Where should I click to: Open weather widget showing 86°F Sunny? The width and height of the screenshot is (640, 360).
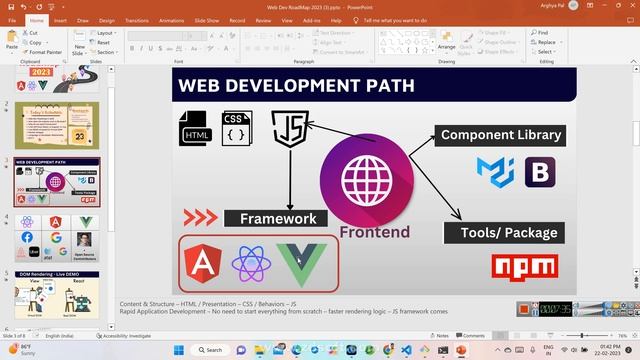[21, 350]
